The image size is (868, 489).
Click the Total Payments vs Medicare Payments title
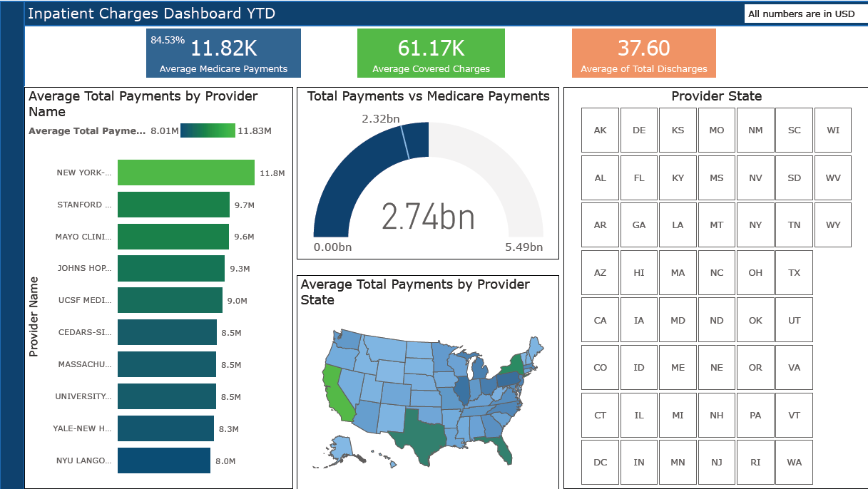click(x=429, y=96)
